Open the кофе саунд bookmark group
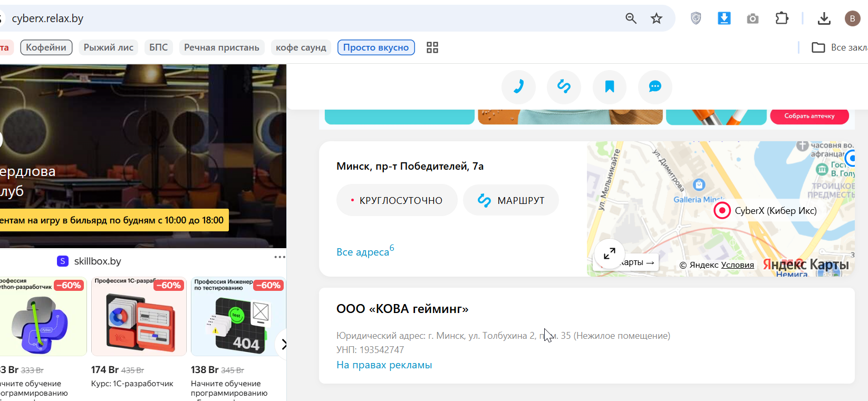Image resolution: width=868 pixels, height=401 pixels. pyautogui.click(x=301, y=47)
